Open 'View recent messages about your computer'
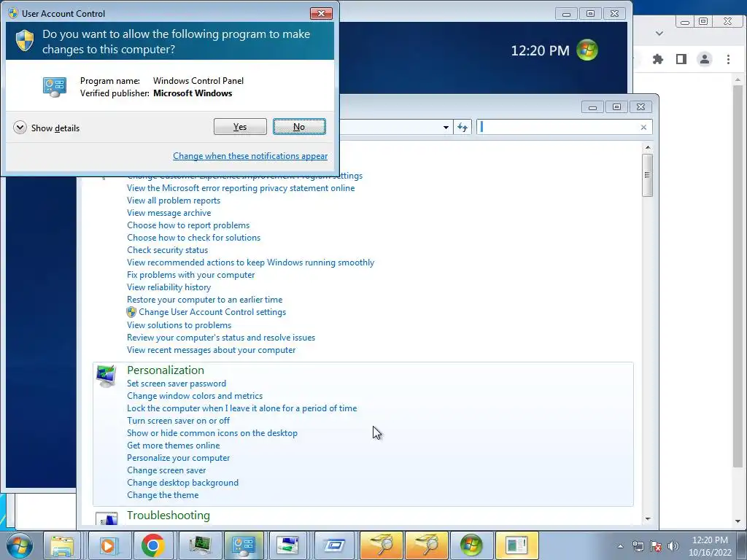The image size is (747, 560). coord(211,350)
